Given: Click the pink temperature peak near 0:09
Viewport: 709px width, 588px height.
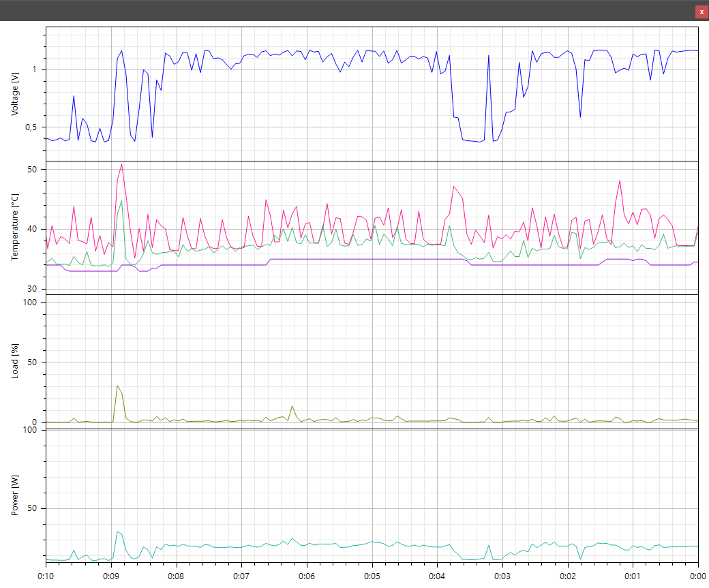Looking at the screenshot, I should [x=121, y=164].
